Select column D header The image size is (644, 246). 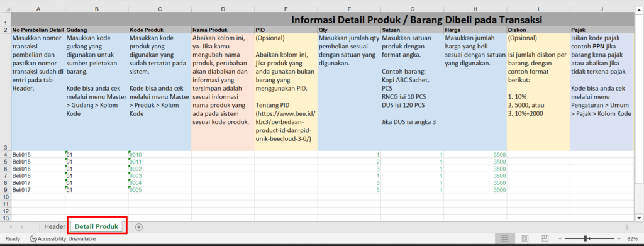(223, 9)
